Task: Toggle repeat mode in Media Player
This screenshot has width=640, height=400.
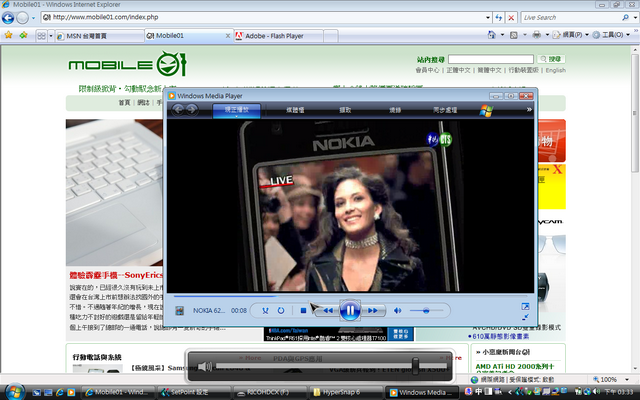Action: tap(281, 311)
